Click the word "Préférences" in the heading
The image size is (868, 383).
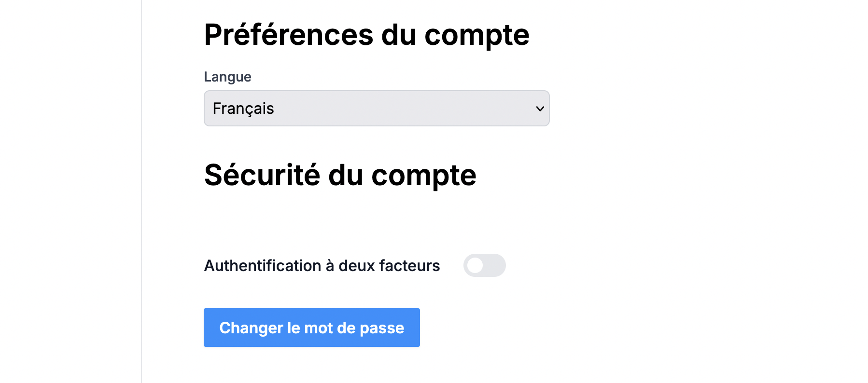288,35
